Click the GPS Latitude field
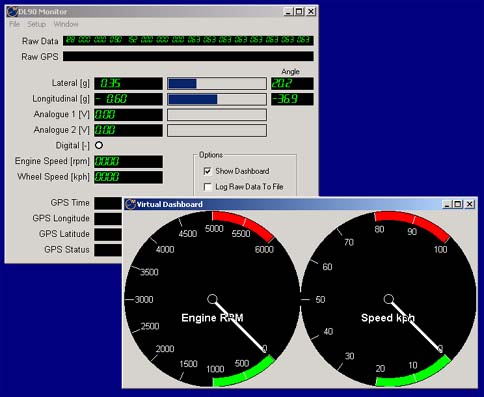Viewport: 484px width, 397px height. click(x=108, y=234)
